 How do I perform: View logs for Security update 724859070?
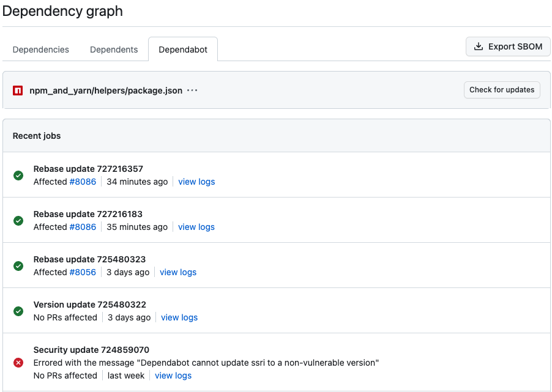173,375
